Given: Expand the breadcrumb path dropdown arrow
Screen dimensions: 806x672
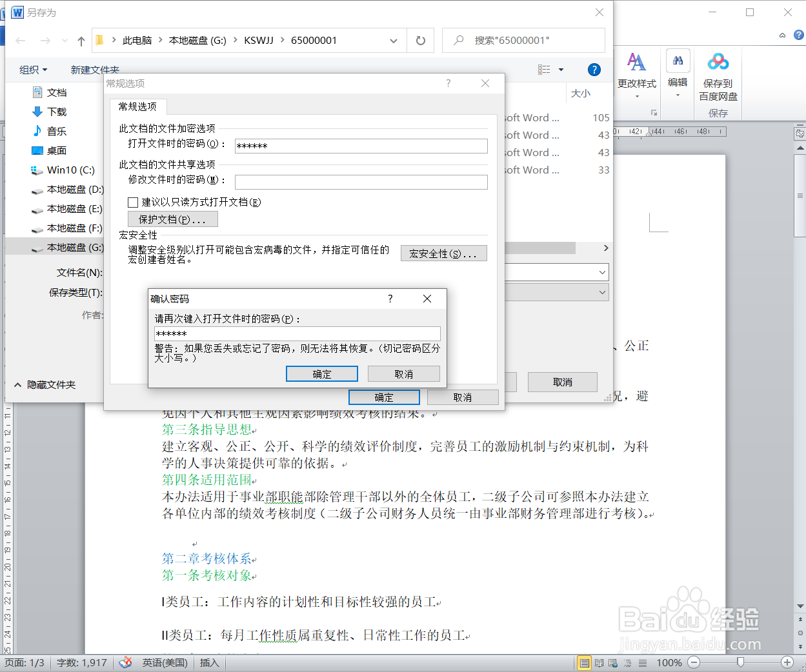Looking at the screenshot, I should tap(394, 40).
